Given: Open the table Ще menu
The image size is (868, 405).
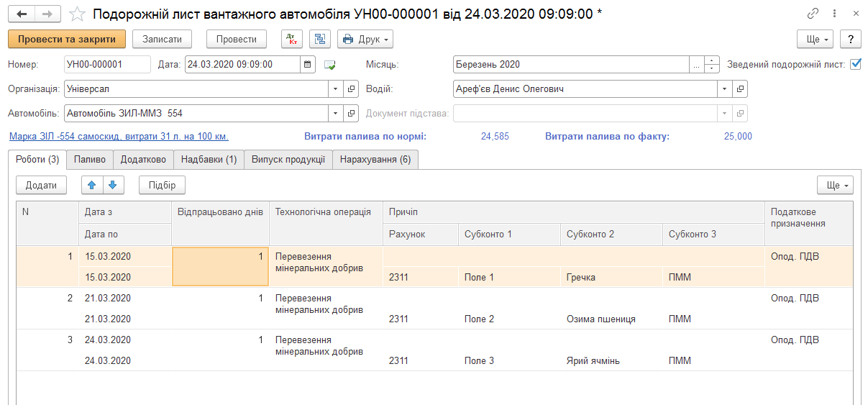Looking at the screenshot, I should click(x=835, y=185).
